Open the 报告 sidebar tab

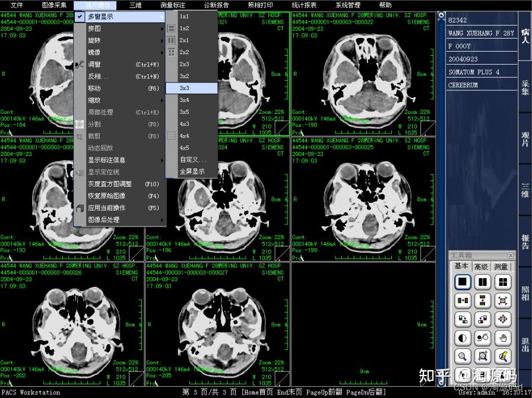point(525,242)
